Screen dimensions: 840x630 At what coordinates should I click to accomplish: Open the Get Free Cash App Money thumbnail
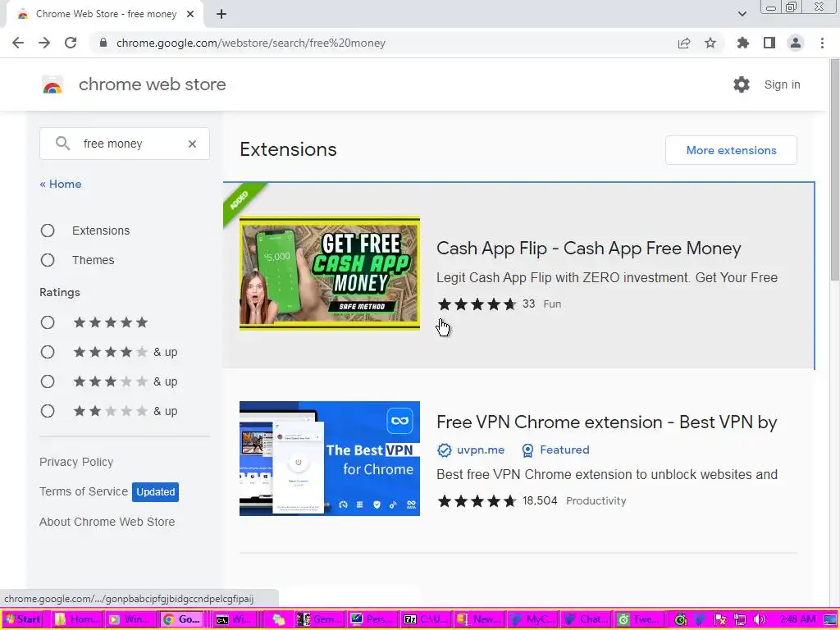330,273
